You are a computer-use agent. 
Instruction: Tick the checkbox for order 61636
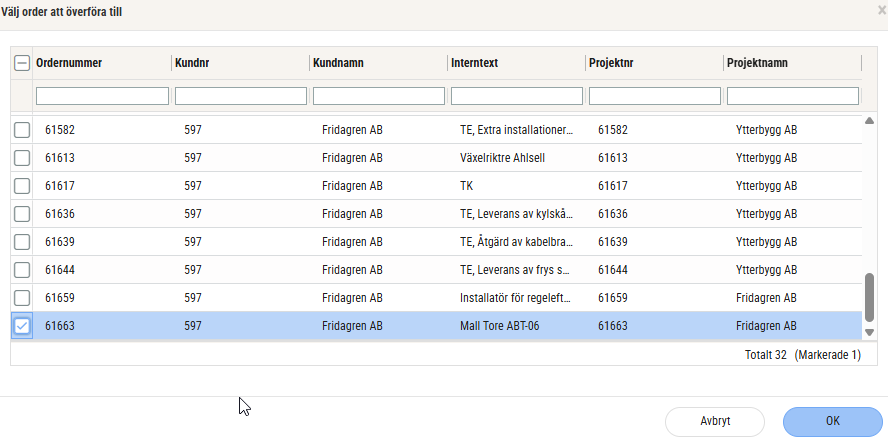click(x=22, y=214)
